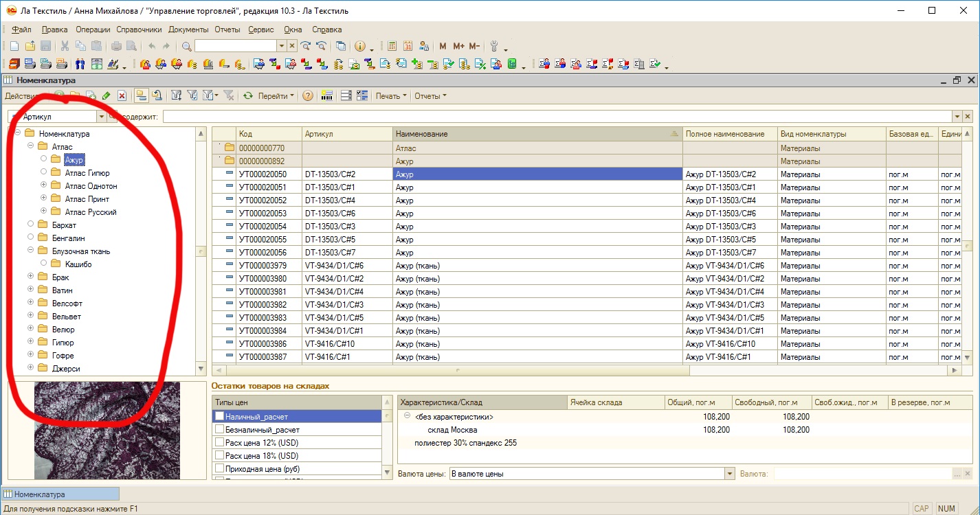
Task: Enable the Безналичный_расчет checkbox
Action: coord(219,429)
